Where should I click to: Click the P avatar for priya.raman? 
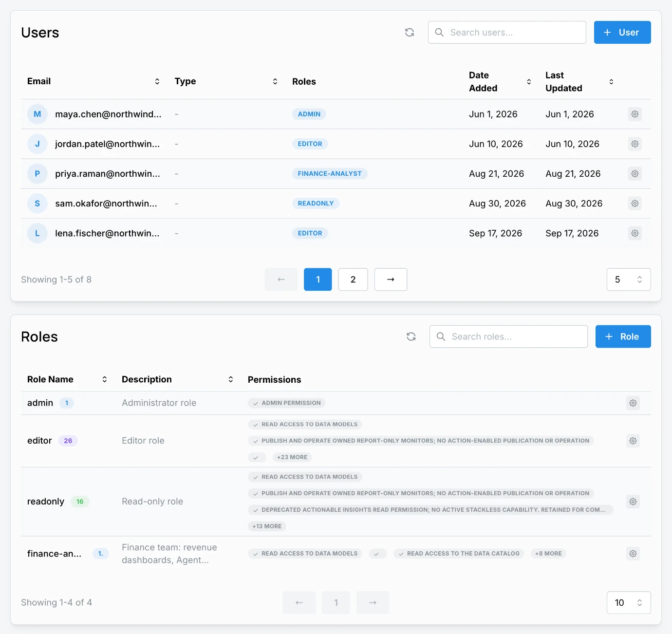37,173
